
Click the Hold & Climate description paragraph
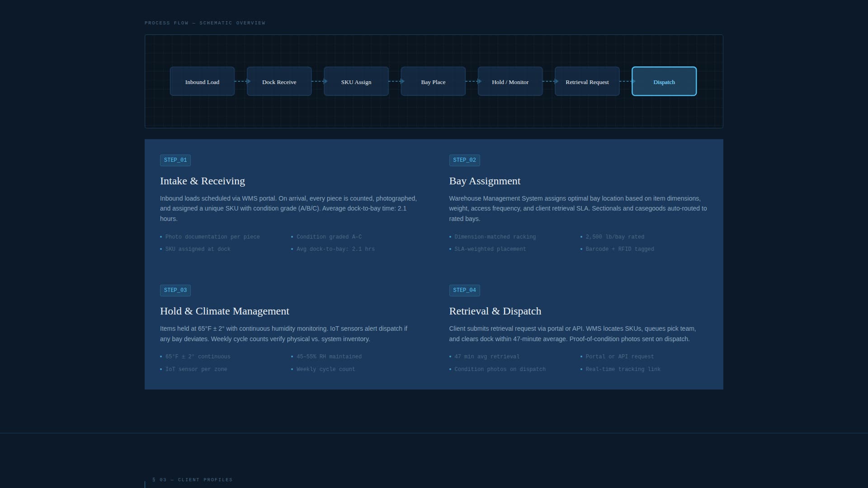(x=284, y=333)
